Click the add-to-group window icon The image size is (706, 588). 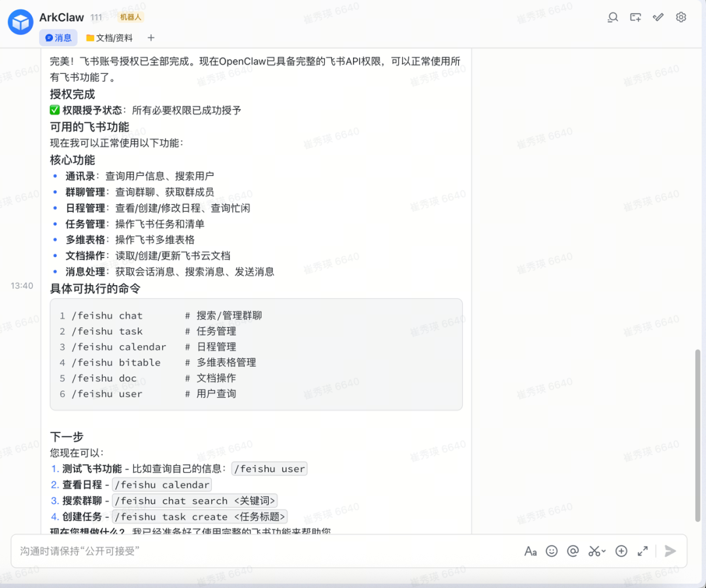[x=635, y=18]
